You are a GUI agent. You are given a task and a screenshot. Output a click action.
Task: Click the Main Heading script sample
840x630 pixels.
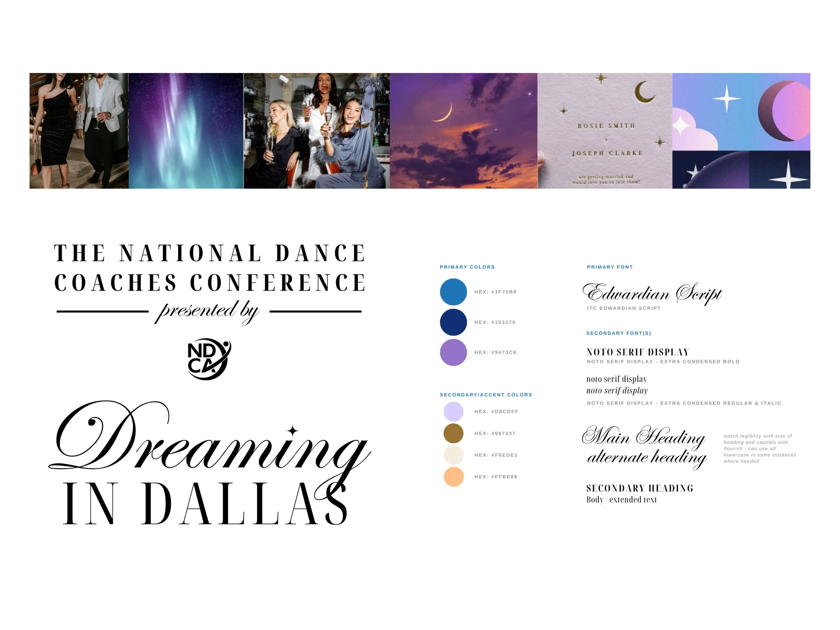pos(644,437)
